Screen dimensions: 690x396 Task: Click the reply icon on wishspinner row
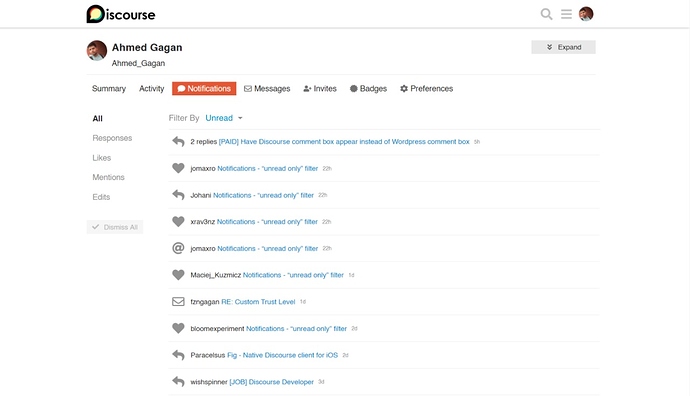click(178, 381)
